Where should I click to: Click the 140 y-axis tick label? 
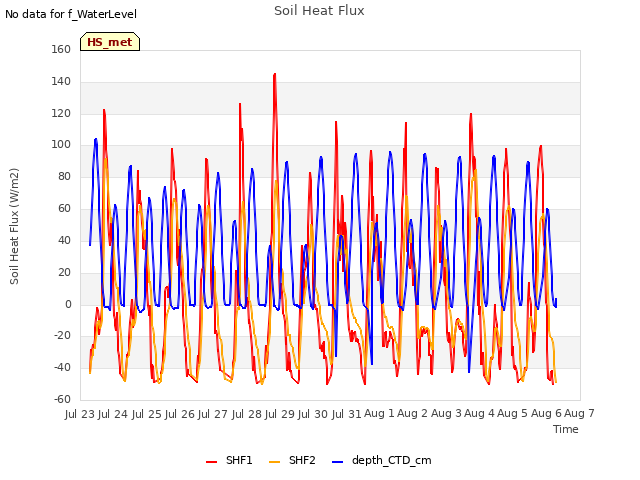61,81
